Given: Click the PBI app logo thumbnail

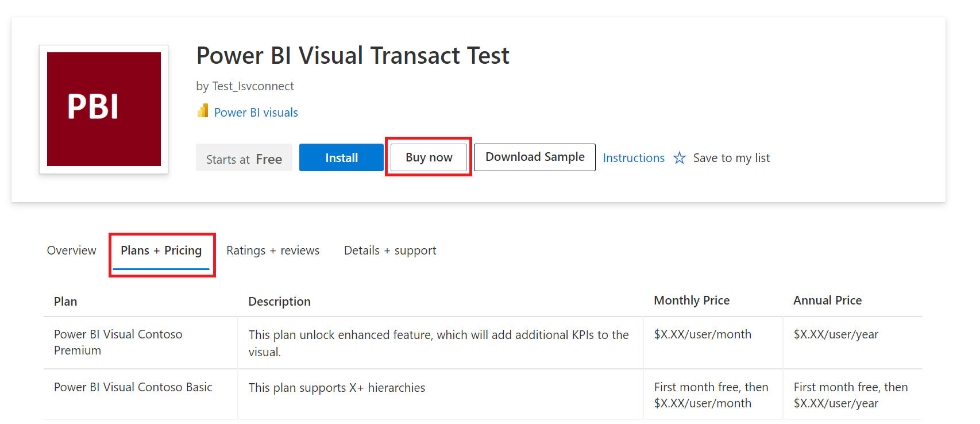Looking at the screenshot, I should tap(104, 109).
